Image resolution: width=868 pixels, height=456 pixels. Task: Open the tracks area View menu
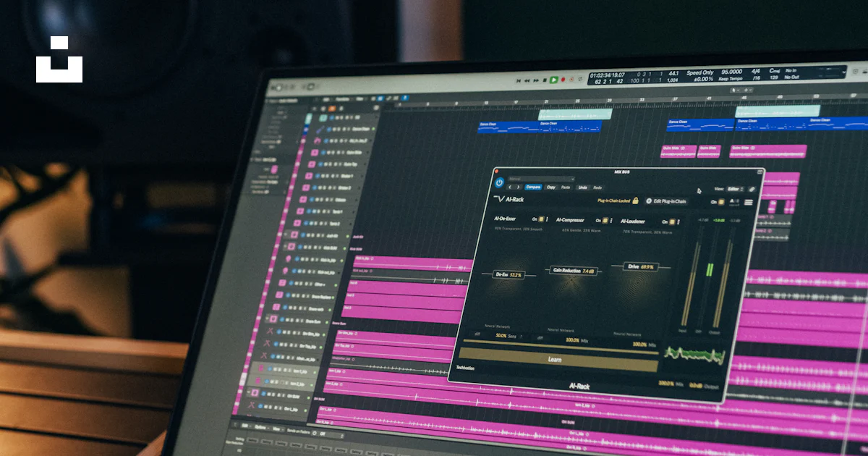359,99
